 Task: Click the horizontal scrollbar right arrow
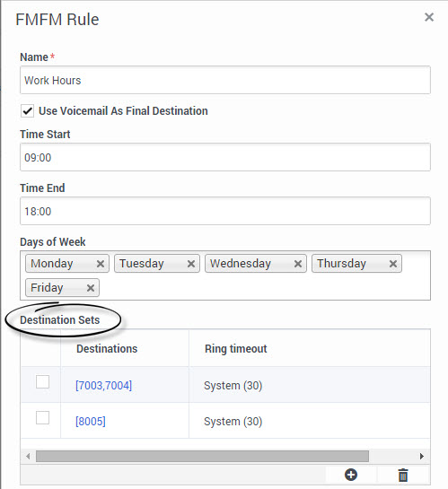pos(422,457)
